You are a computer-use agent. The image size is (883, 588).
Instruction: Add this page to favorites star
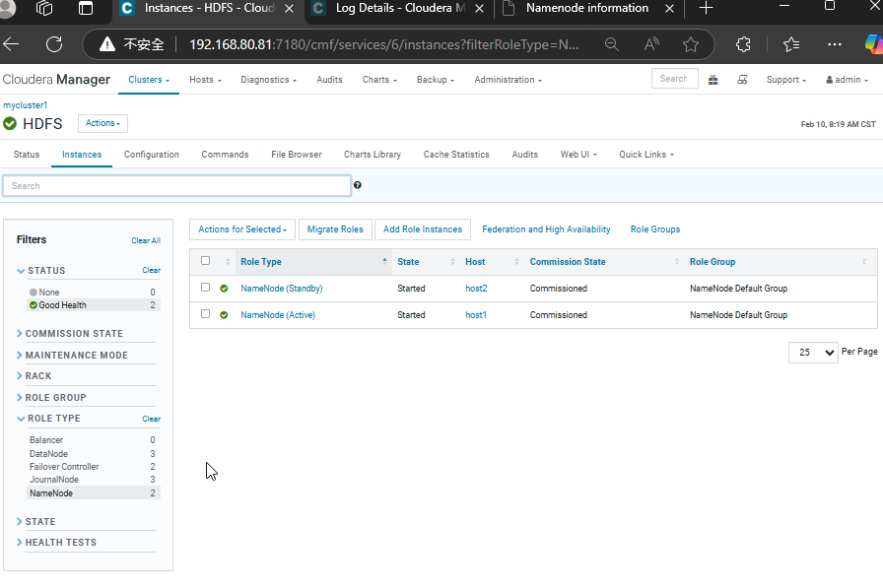[x=691, y=44]
